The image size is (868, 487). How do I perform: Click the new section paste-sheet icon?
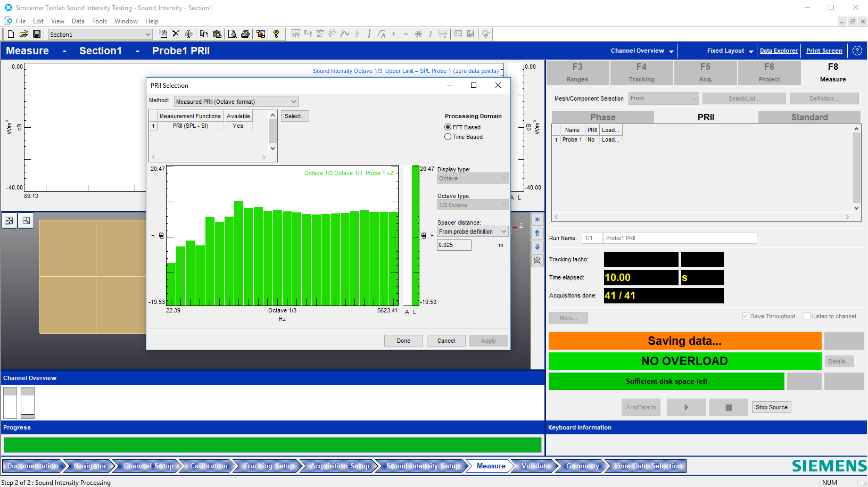click(x=163, y=34)
